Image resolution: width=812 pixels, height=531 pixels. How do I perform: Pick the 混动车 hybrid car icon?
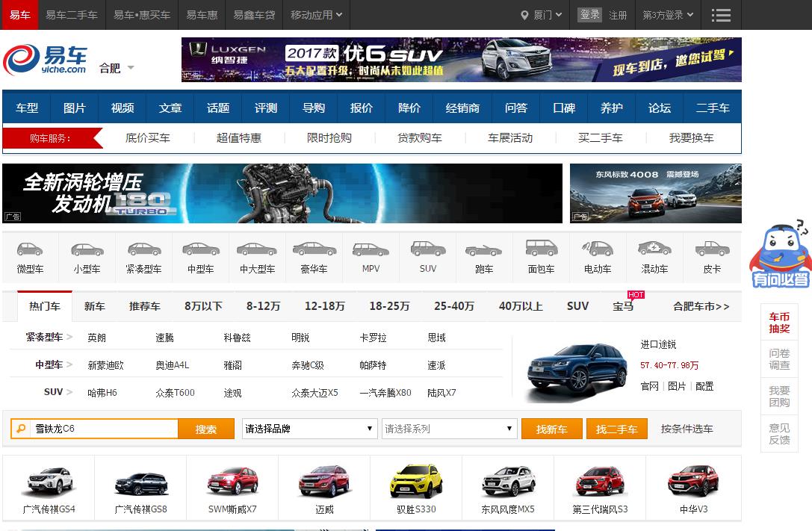654,249
